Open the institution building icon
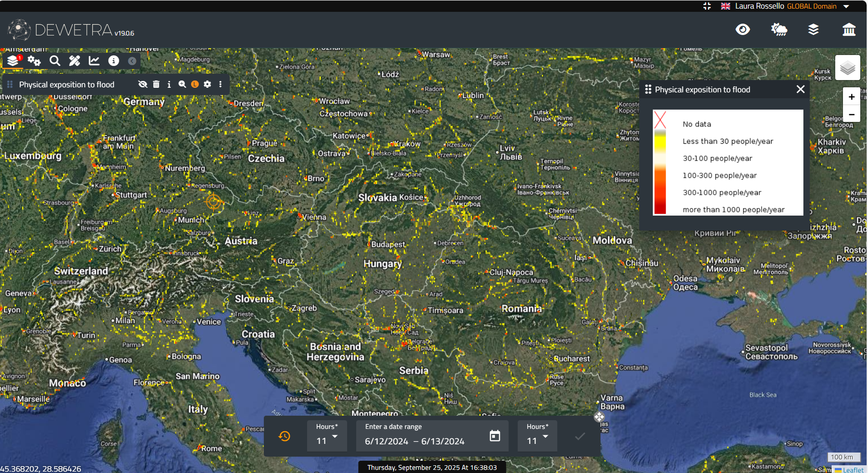Viewport: 868px width, 473px height. pyautogui.click(x=848, y=30)
